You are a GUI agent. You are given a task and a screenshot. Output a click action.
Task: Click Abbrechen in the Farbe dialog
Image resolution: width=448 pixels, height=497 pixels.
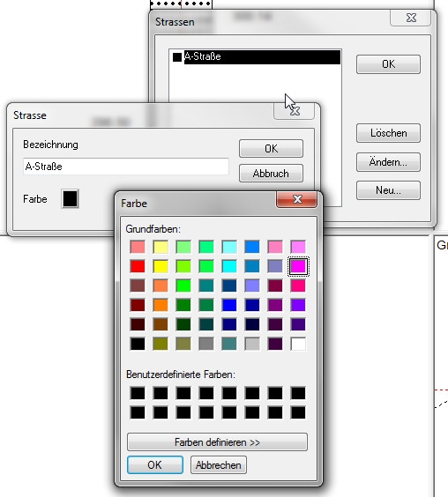point(219,464)
